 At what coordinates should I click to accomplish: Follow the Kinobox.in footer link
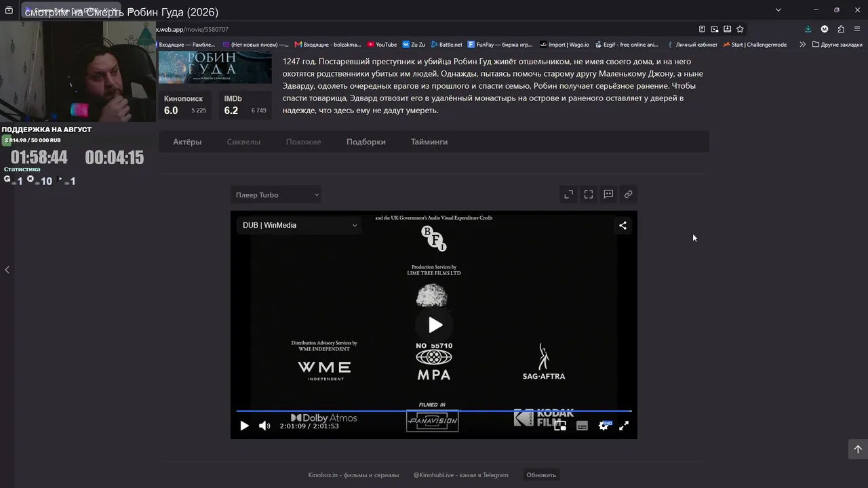coord(353,475)
